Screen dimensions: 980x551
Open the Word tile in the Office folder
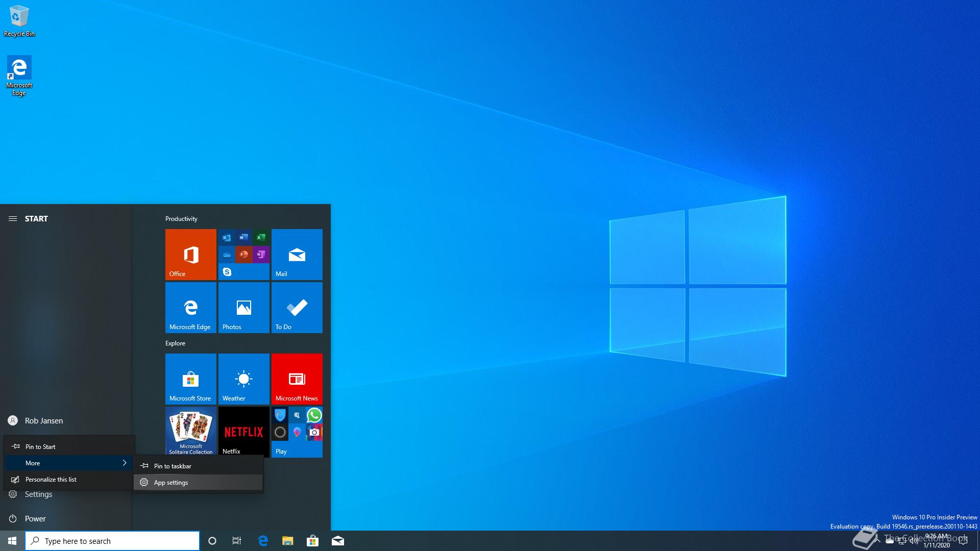point(244,238)
